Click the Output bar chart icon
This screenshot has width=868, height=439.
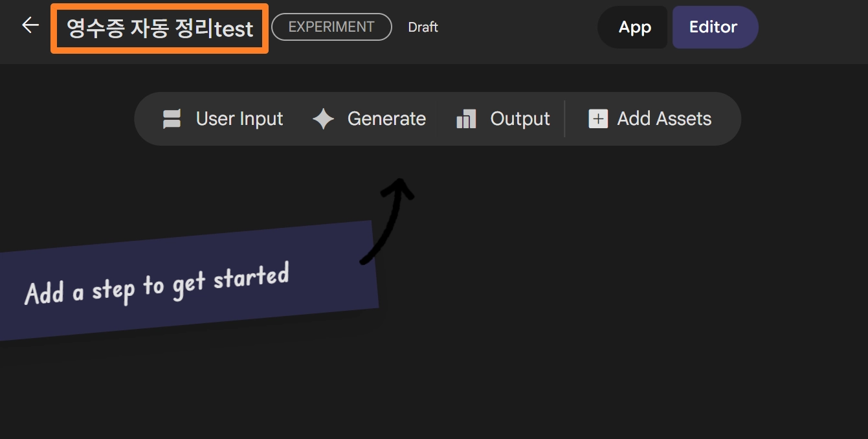click(466, 119)
